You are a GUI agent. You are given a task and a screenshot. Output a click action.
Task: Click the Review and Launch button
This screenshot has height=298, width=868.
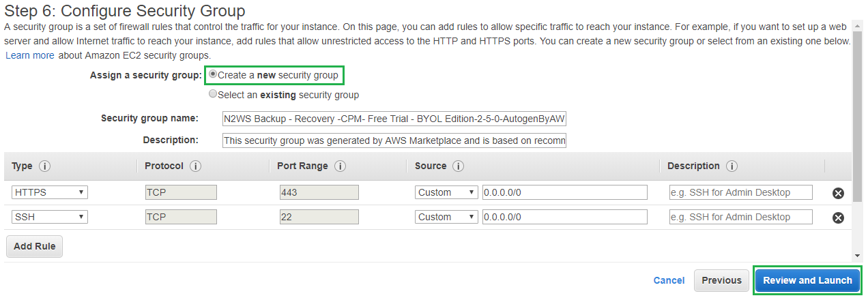click(x=807, y=280)
